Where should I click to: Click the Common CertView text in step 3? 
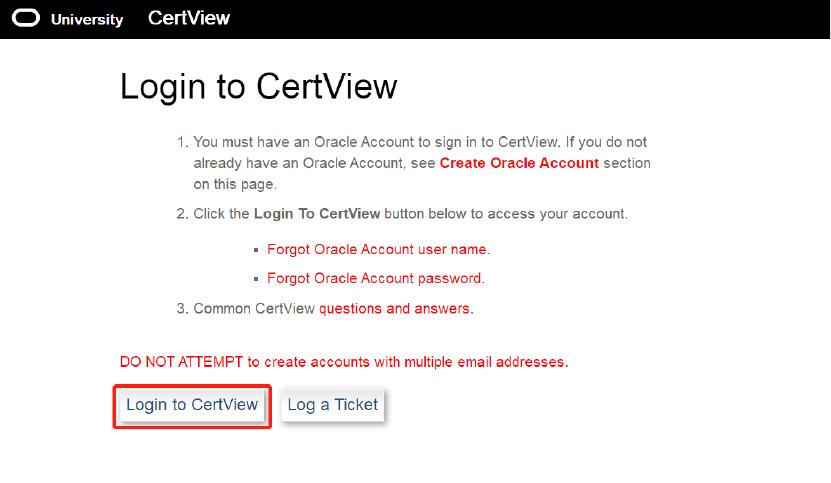pyautogui.click(x=254, y=309)
